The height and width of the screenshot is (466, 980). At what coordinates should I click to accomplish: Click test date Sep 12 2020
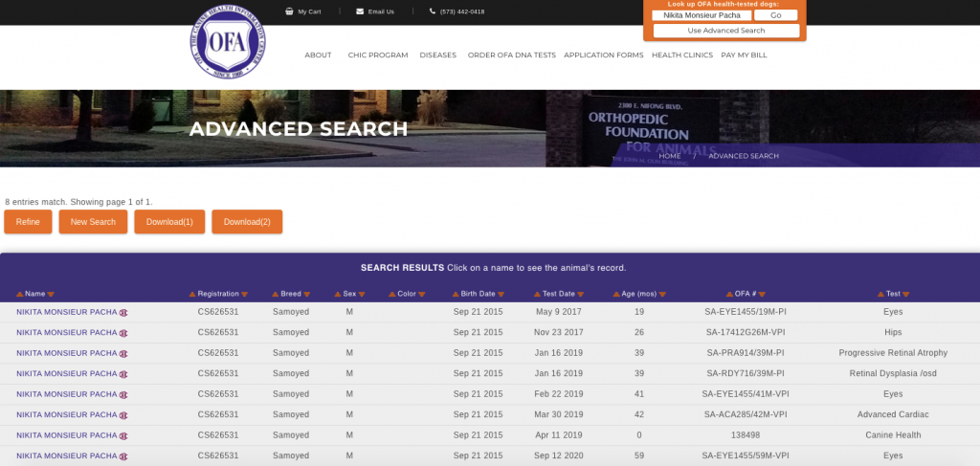(559, 456)
